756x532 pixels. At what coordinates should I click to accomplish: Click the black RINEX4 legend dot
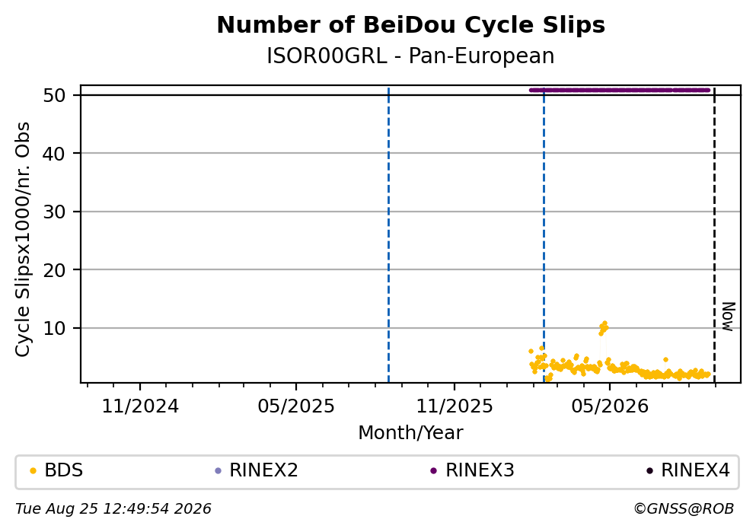[x=649, y=471]
